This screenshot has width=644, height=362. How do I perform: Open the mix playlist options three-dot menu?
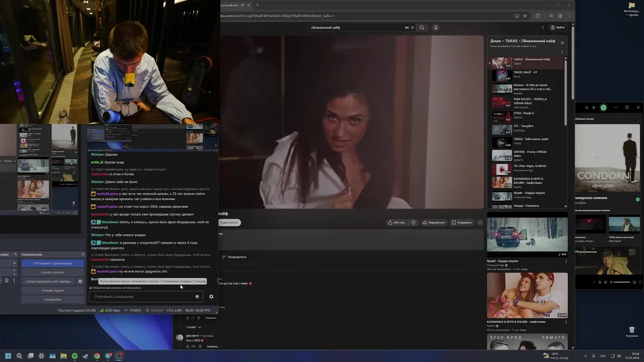click(562, 52)
